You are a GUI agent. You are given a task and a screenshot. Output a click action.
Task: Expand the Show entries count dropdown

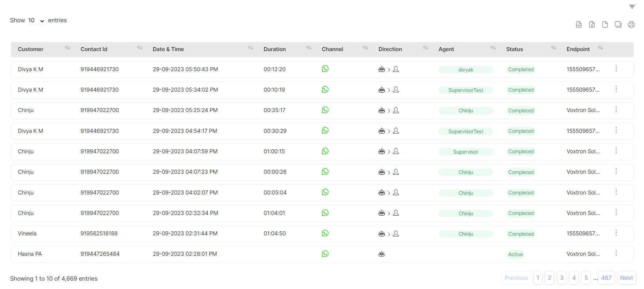[36, 20]
